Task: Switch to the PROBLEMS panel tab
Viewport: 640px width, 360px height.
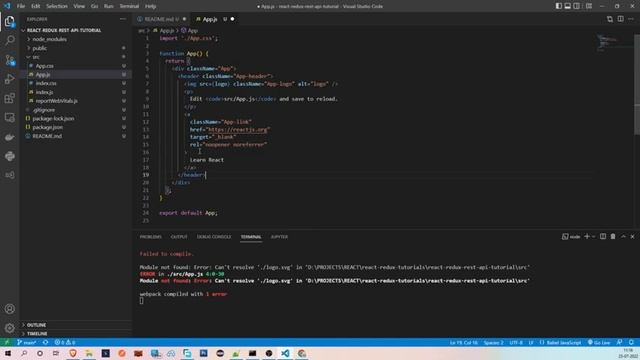Action: 151,237
